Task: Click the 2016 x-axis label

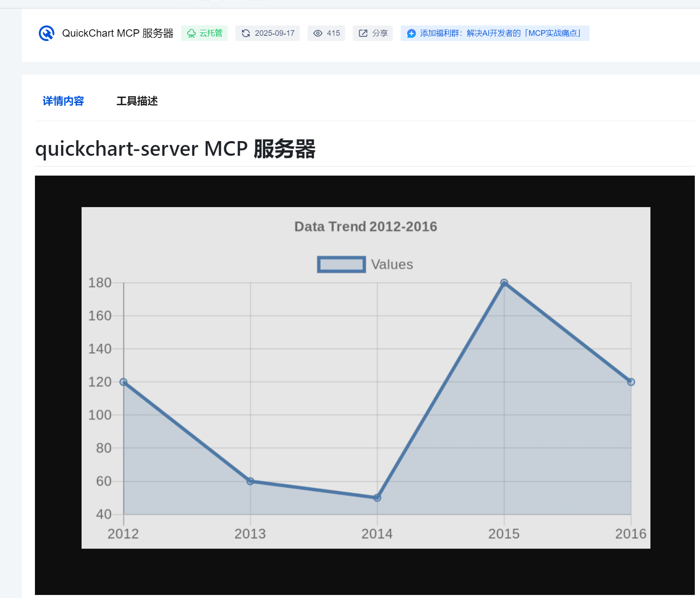Action: (x=631, y=534)
